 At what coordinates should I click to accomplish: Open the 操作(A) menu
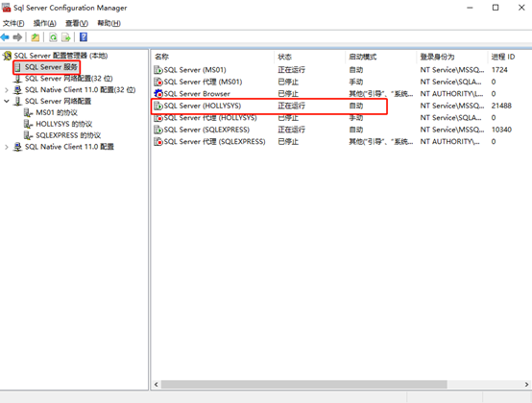click(45, 23)
